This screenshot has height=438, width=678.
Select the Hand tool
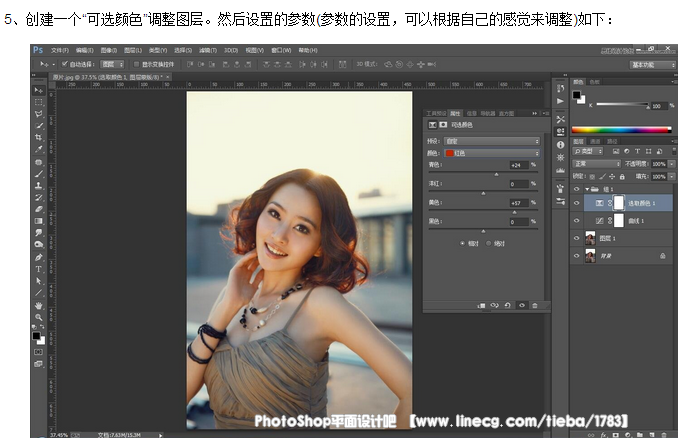38,305
